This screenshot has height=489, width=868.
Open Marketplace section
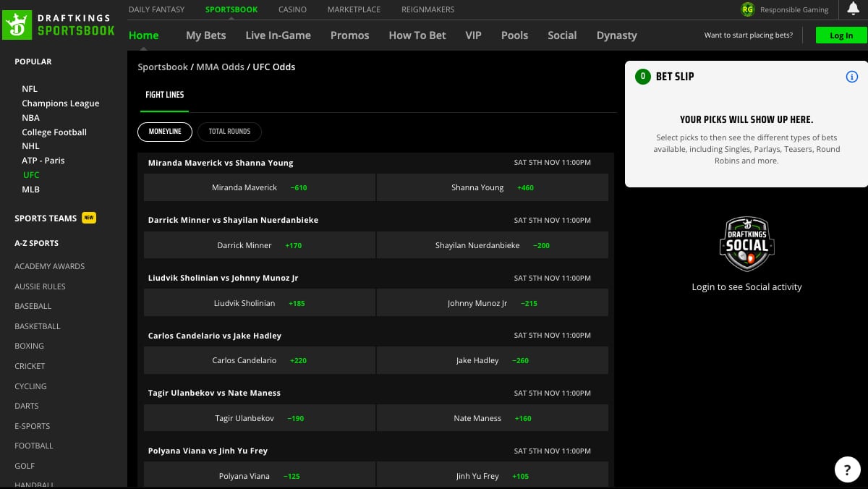click(x=354, y=9)
